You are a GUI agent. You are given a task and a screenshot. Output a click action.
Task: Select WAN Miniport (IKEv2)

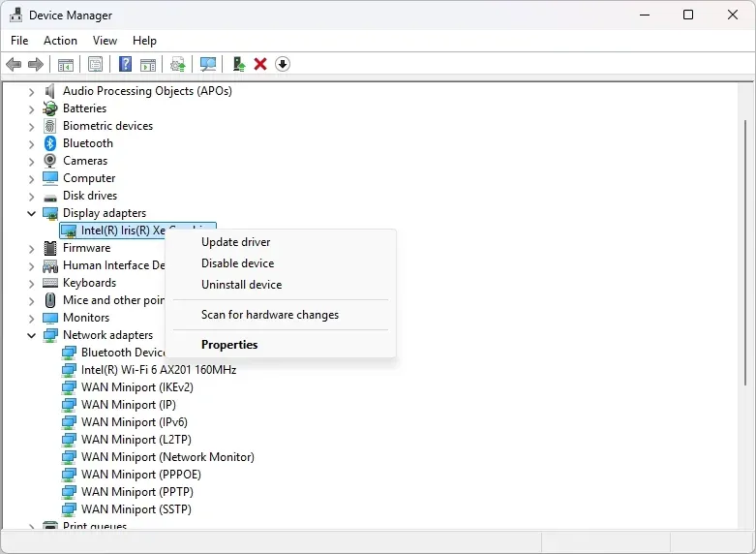pos(136,387)
